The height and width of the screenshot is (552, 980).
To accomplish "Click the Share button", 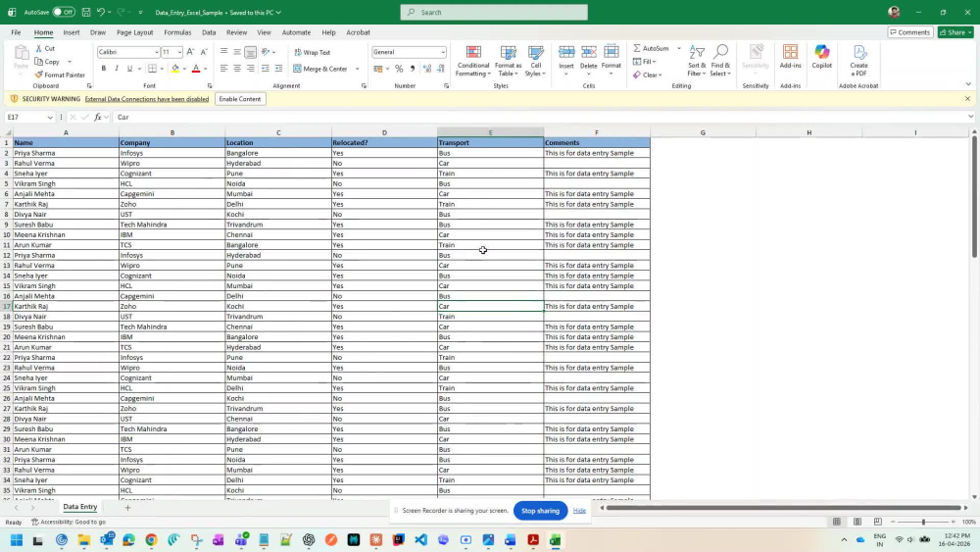I will click(x=955, y=32).
